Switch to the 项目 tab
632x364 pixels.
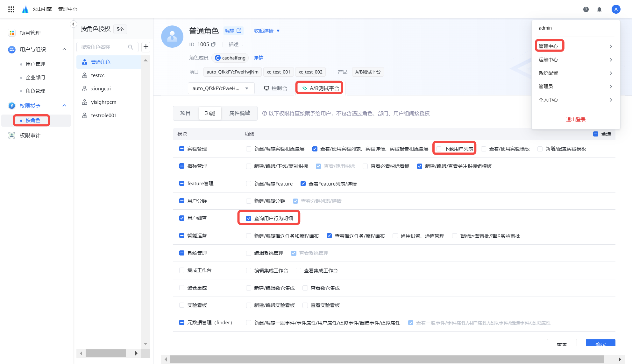point(185,113)
